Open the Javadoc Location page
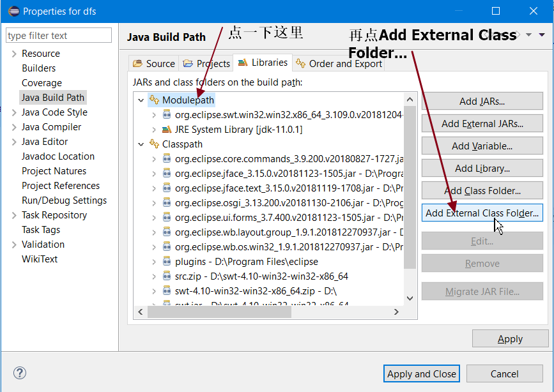The height and width of the screenshot is (392, 554). coord(58,156)
